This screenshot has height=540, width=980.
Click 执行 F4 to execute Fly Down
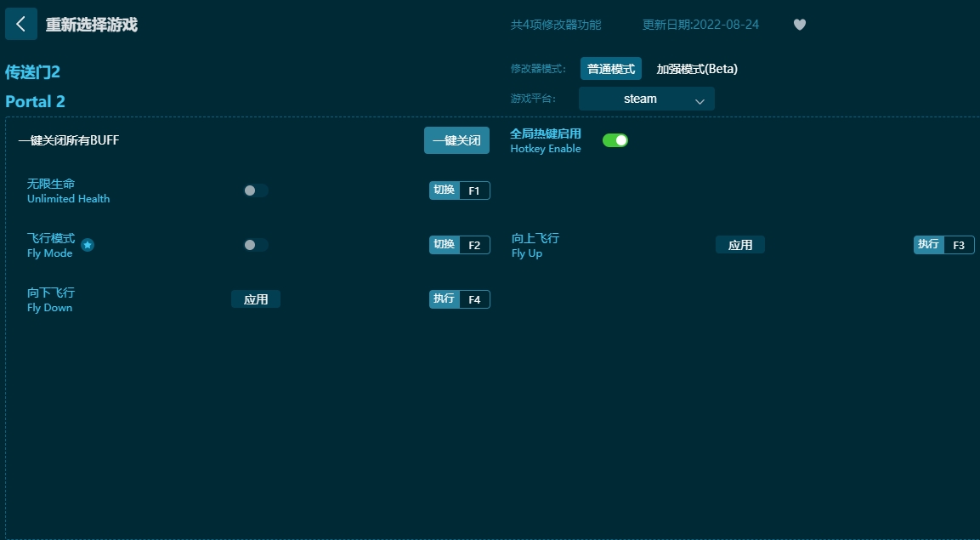[459, 298]
